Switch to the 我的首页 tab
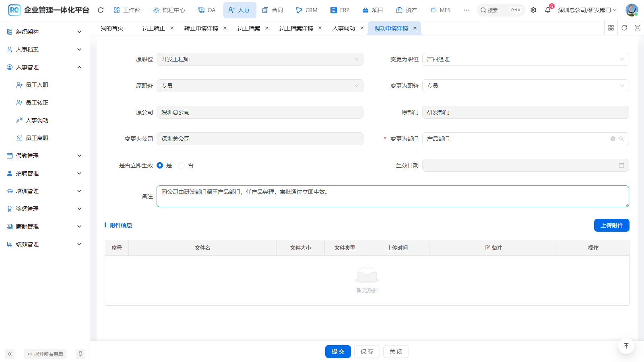 (112, 28)
